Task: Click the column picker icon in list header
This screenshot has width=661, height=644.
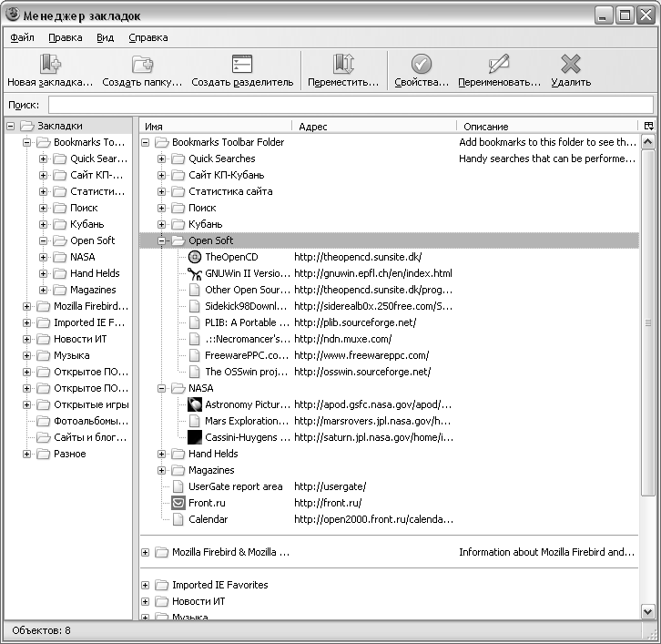Action: point(648,126)
